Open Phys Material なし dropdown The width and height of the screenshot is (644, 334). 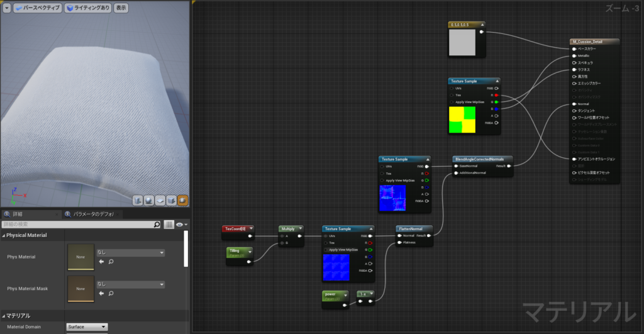pyautogui.click(x=131, y=253)
